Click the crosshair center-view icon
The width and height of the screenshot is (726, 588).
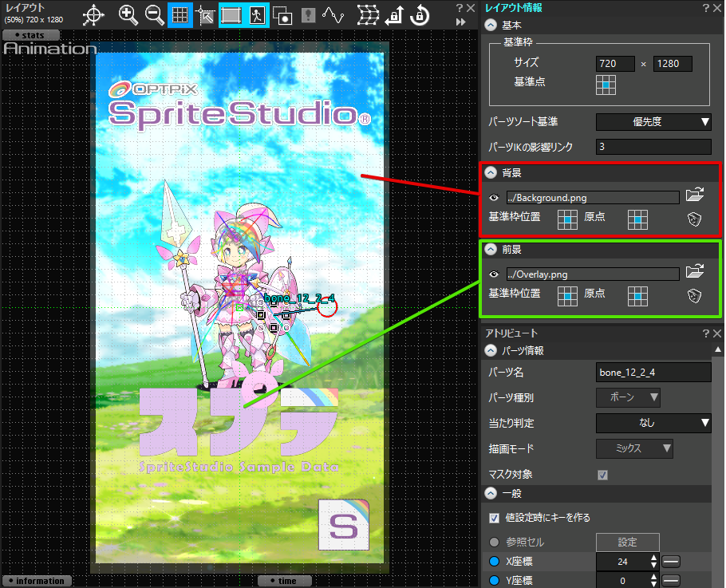(93, 15)
